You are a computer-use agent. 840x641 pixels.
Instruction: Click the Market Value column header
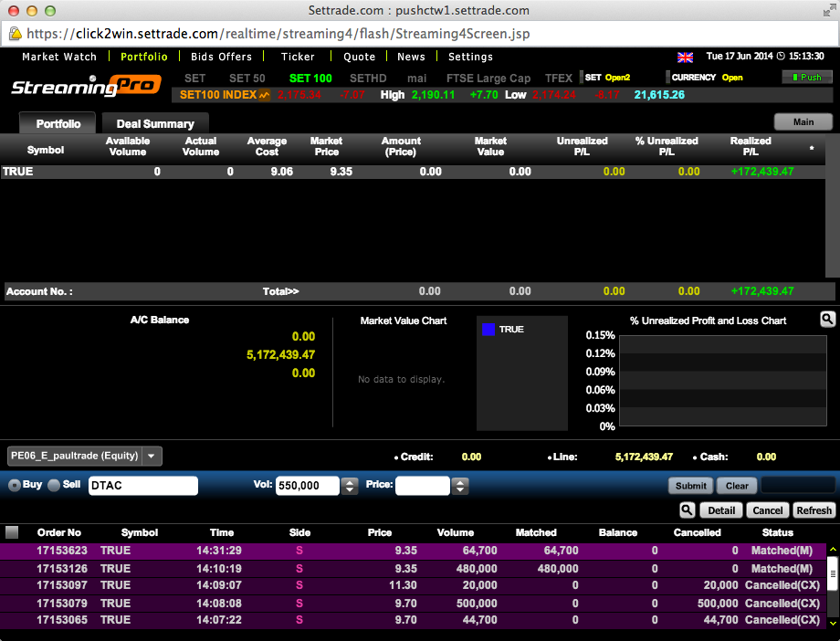[490, 146]
